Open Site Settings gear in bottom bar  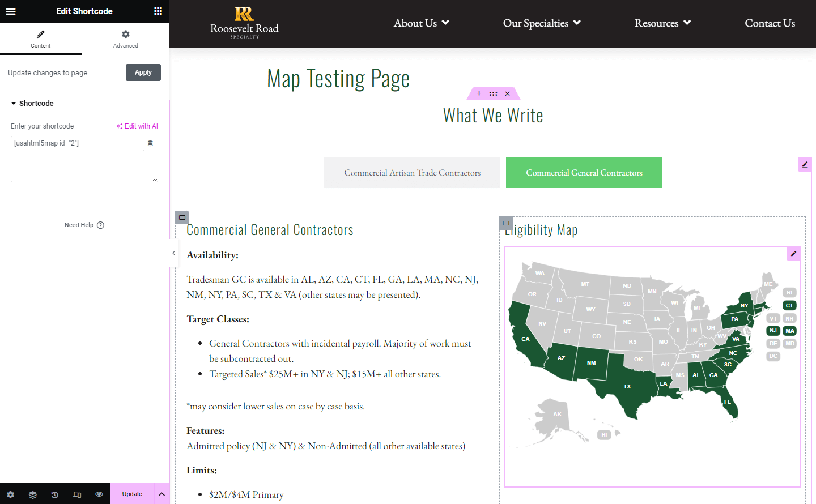tap(11, 494)
